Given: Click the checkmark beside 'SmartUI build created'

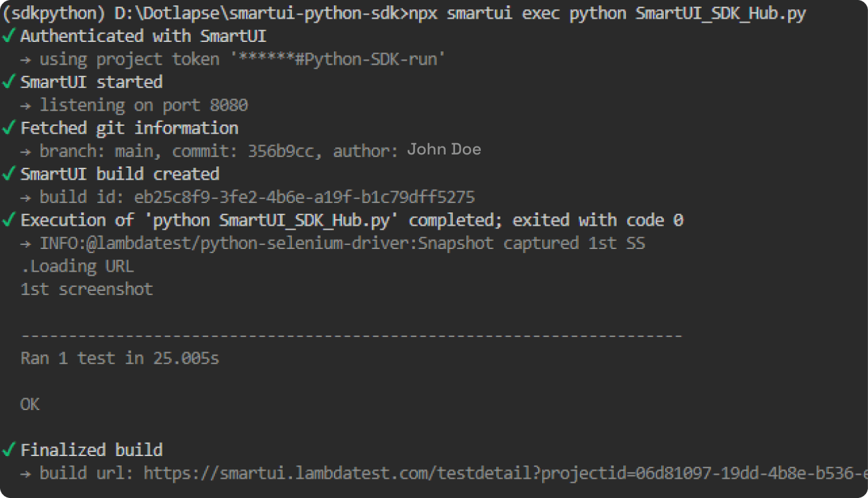Looking at the screenshot, I should tap(9, 174).
